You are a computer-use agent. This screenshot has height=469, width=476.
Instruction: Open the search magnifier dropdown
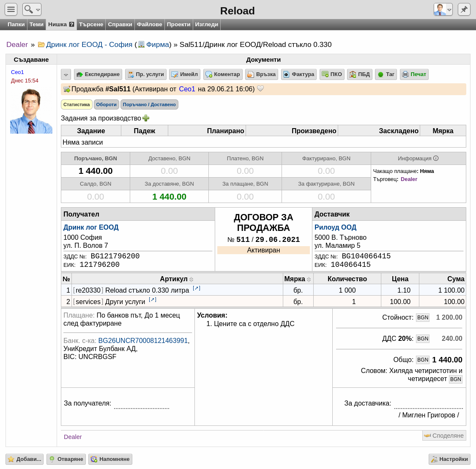pos(32,9)
